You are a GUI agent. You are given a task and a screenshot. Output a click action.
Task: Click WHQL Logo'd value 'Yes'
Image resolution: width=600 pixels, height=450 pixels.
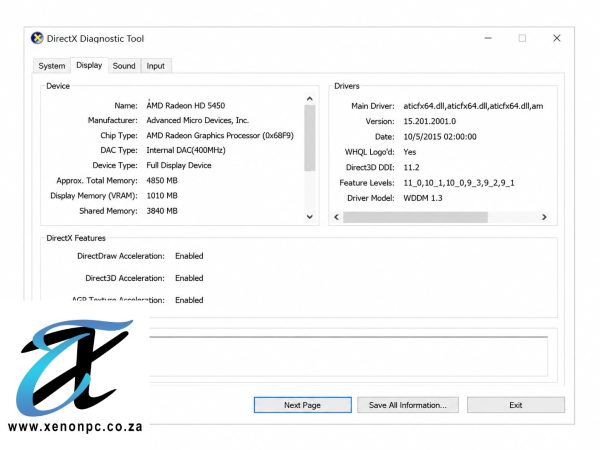click(409, 152)
